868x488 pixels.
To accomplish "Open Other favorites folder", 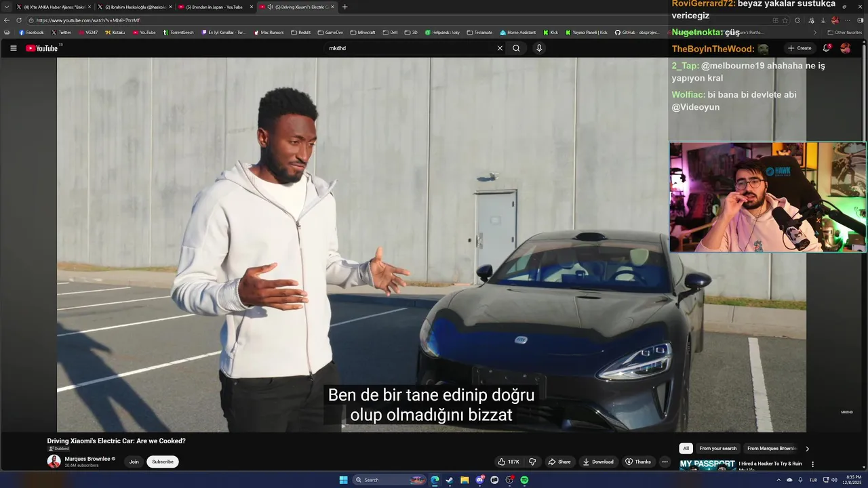I will [x=845, y=33].
